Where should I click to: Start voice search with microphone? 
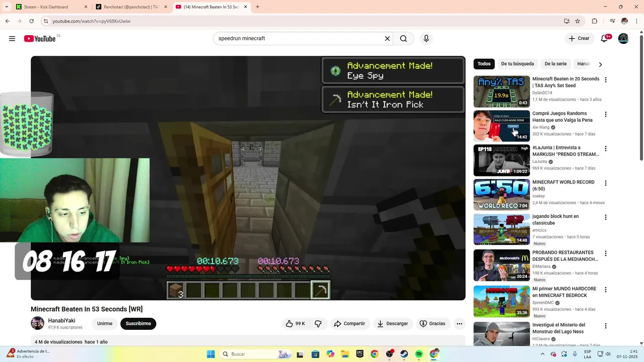[426, 39]
